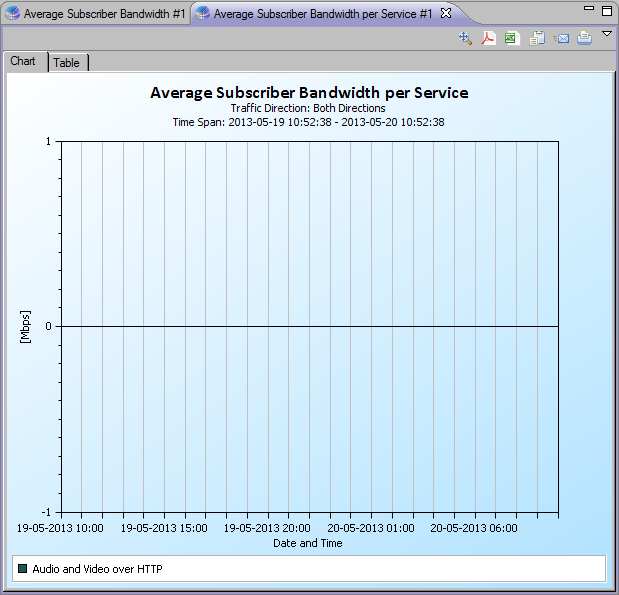The height and width of the screenshot is (595, 619).
Task: Select the Chart view tab
Action: coord(23,61)
